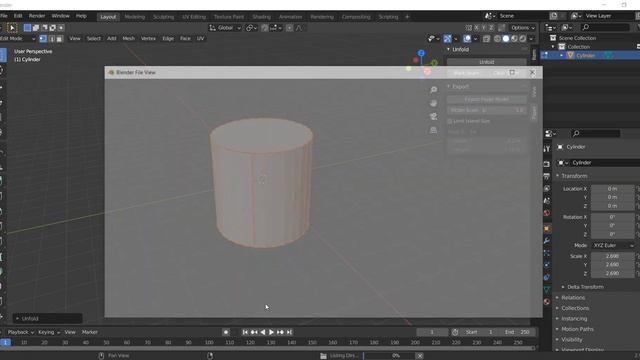Open the Object properties tab icon
Image resolution: width=640 pixels, height=360 pixels.
click(547, 229)
